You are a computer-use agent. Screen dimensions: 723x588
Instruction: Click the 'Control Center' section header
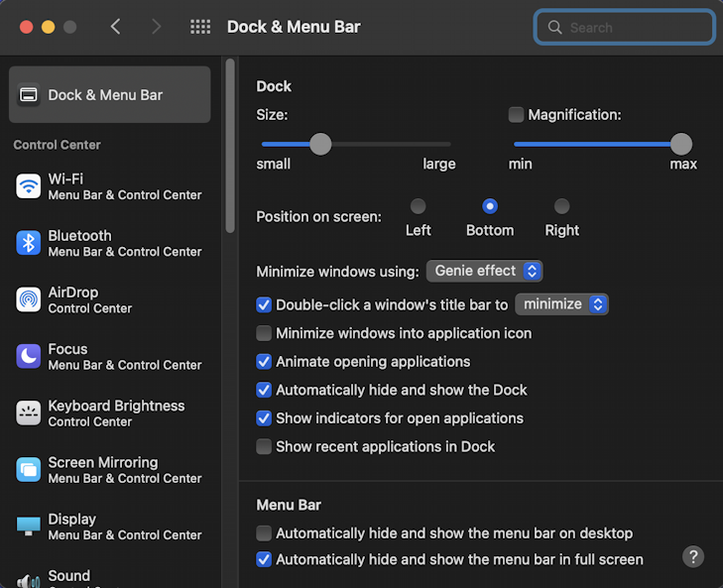(x=58, y=145)
